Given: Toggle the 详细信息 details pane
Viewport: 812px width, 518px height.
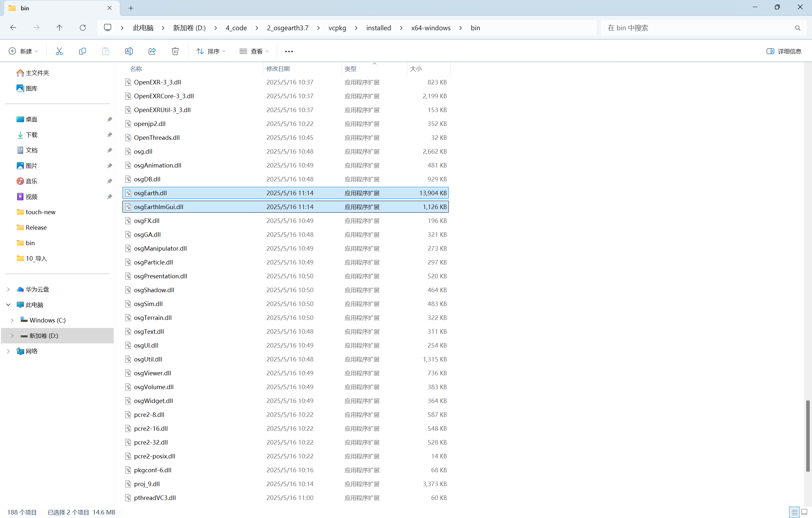Looking at the screenshot, I should pos(784,51).
